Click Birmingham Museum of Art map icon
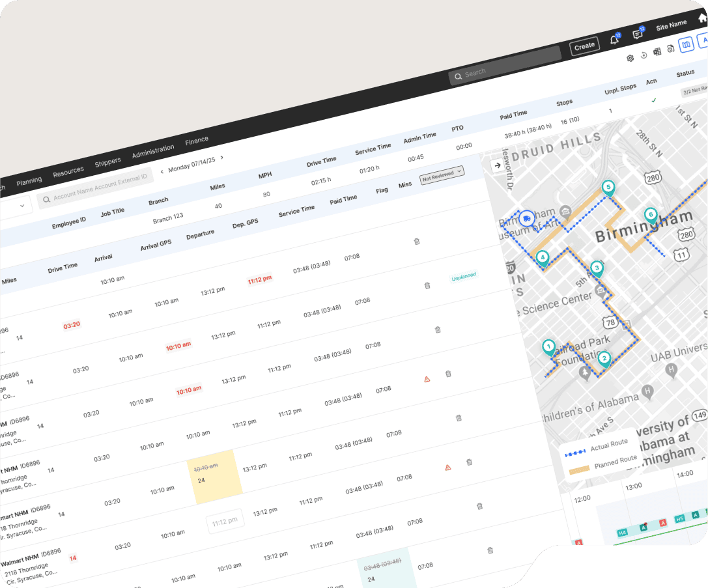 pyautogui.click(x=565, y=211)
